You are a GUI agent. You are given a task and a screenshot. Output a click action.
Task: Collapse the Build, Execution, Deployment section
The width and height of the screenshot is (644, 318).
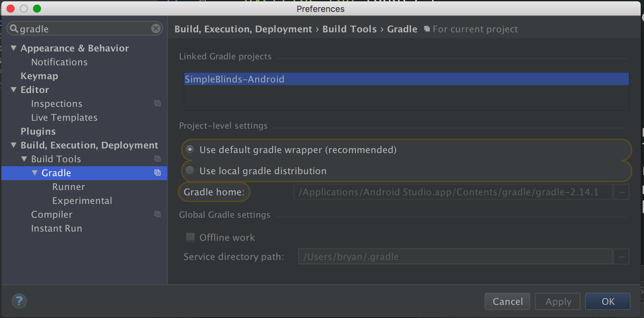point(14,145)
